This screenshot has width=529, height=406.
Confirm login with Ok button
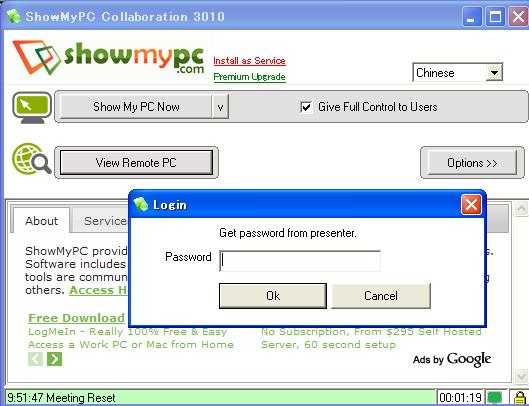coord(273,296)
